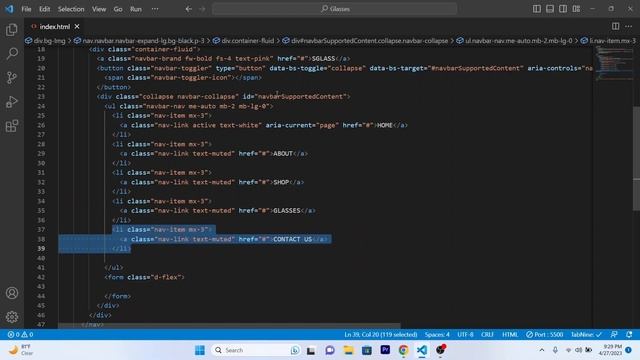Screen dimensions: 640x360
Task: Click the CONTACT US text on line 38
Action: (292, 239)
